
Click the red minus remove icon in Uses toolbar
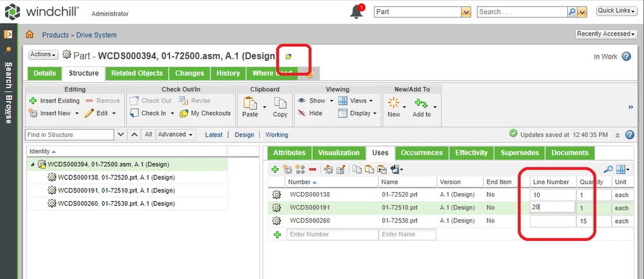[313, 169]
